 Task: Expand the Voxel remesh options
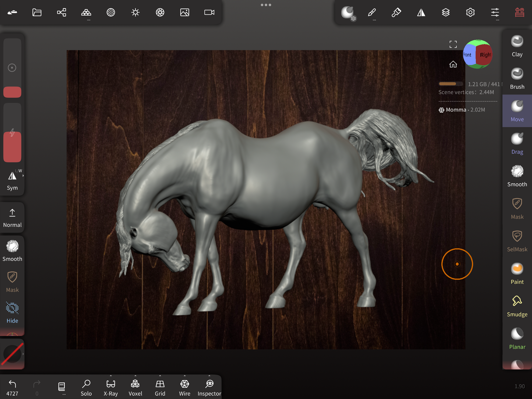135,376
